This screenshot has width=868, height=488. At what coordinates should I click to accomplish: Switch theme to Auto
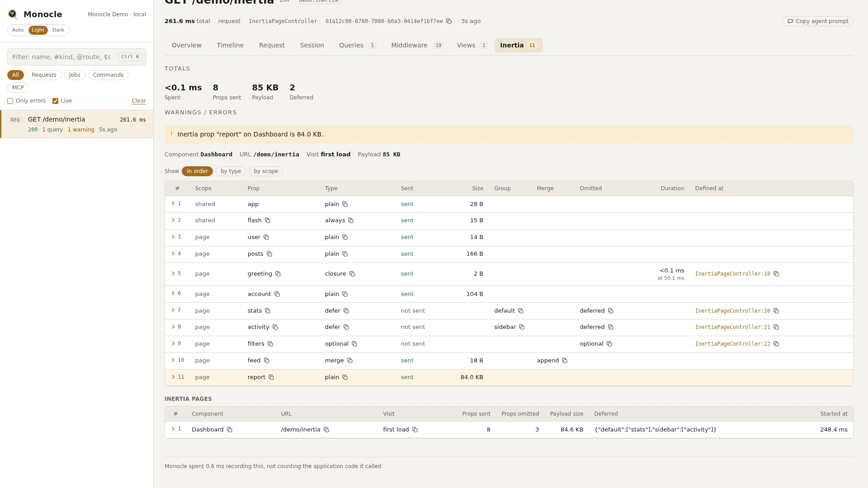pyautogui.click(x=18, y=30)
